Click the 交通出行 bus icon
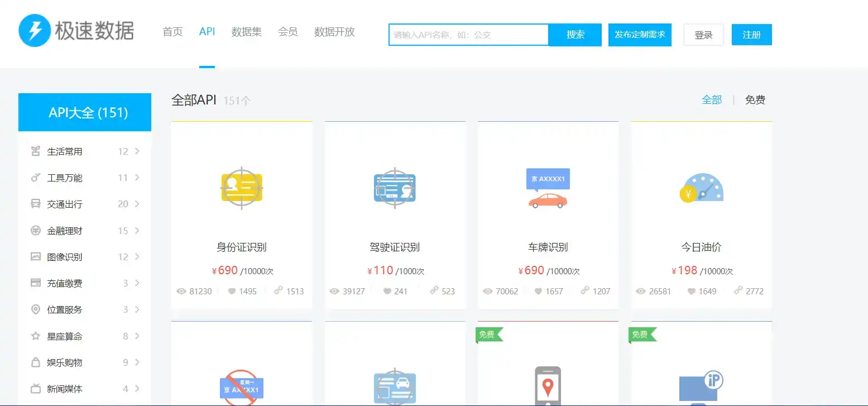This screenshot has height=406, width=868. pyautogui.click(x=36, y=204)
